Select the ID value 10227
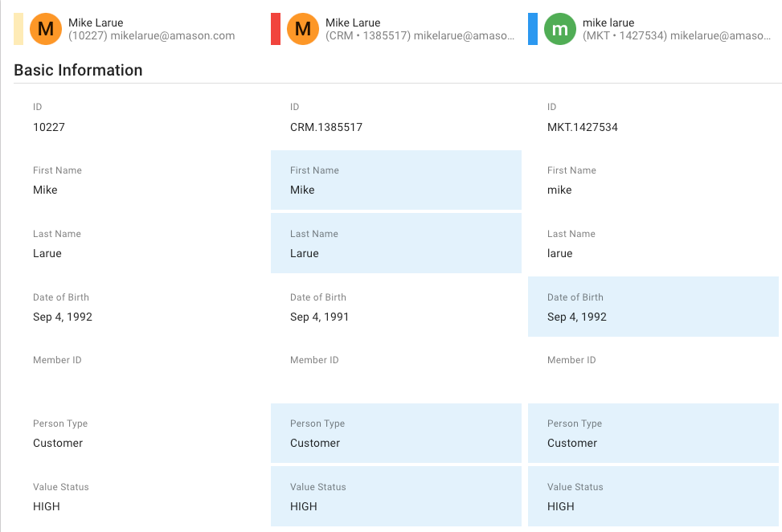This screenshot has width=782, height=532. pos(49,127)
